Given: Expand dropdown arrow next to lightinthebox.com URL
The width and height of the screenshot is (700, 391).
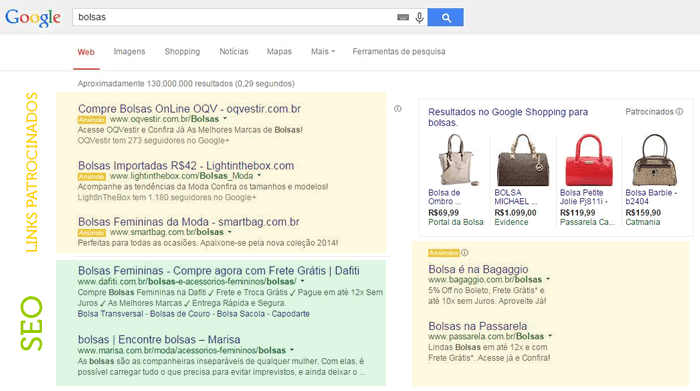Looking at the screenshot, I should pos(259,176).
